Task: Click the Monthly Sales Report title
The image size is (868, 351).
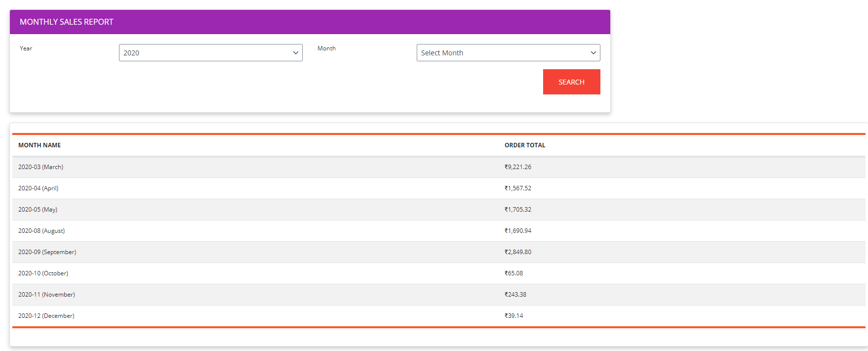Action: click(67, 22)
